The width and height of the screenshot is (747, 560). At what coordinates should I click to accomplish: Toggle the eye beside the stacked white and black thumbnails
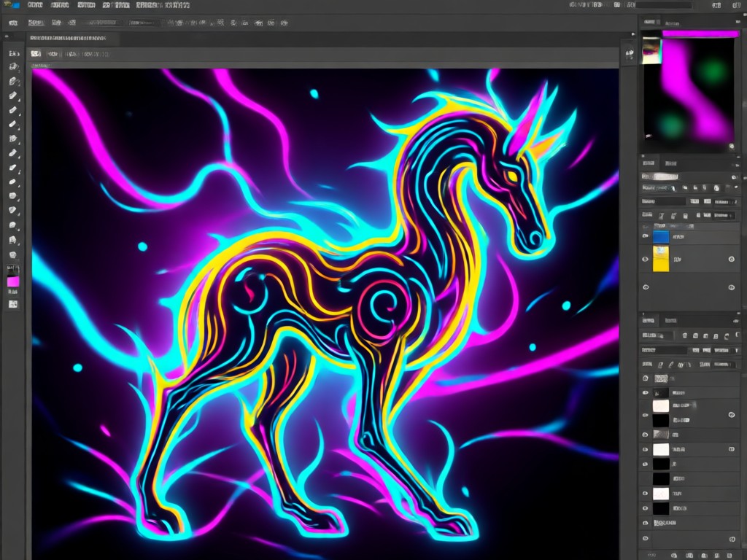click(646, 415)
